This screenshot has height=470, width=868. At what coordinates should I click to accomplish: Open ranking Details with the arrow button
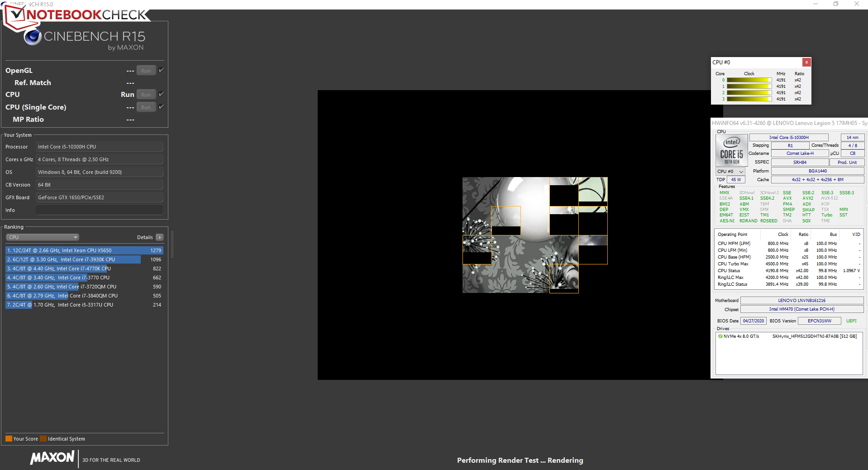point(160,237)
